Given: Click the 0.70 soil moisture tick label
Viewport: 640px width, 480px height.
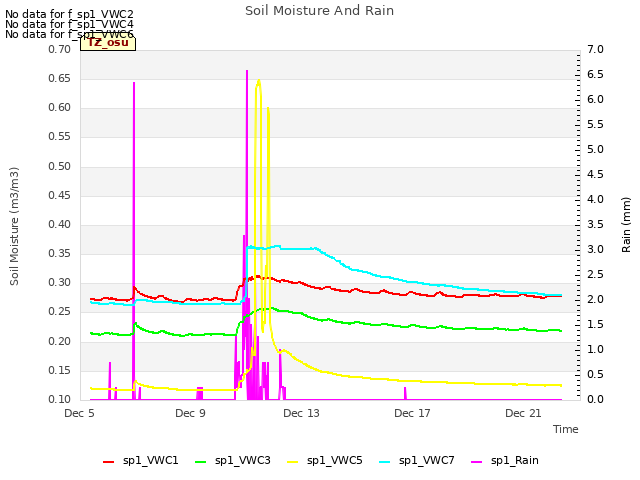Looking at the screenshot, I should [x=60, y=49].
